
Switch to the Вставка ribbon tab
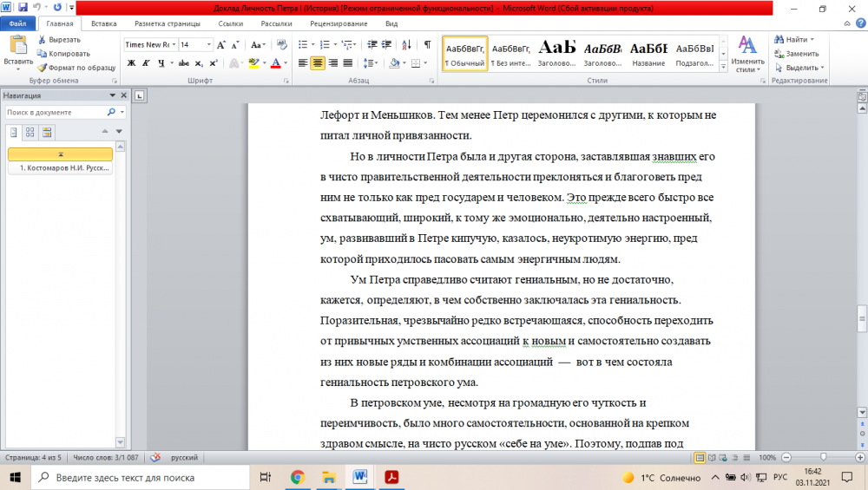[x=103, y=24]
